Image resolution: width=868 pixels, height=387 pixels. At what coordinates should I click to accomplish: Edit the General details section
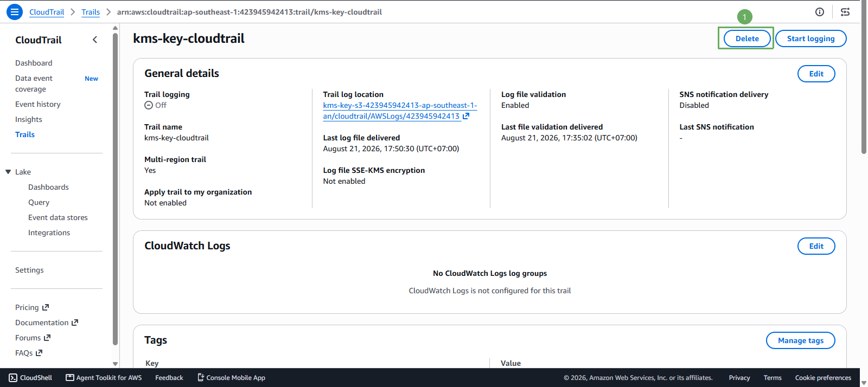pyautogui.click(x=816, y=74)
